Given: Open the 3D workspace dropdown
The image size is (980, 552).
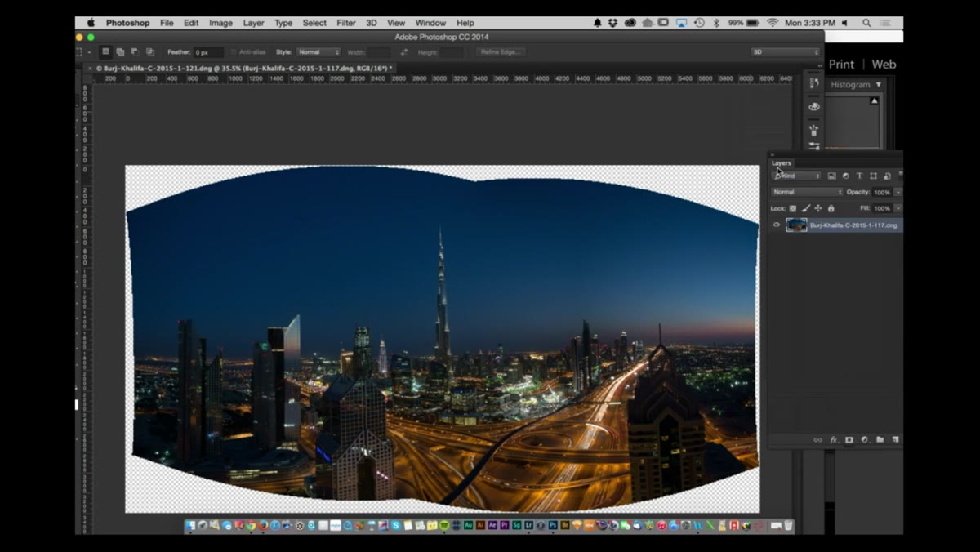Looking at the screenshot, I should (x=785, y=52).
